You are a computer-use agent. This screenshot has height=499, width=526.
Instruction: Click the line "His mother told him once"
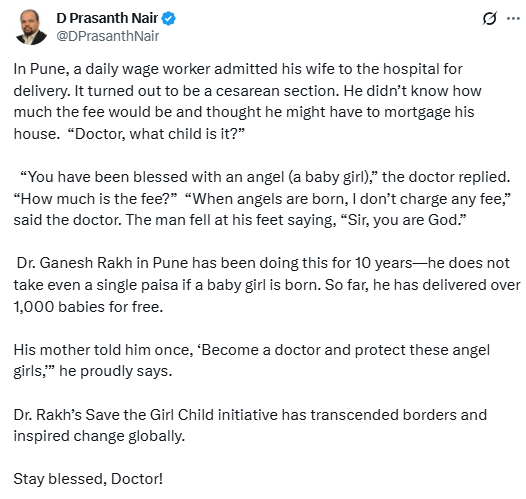point(252,350)
